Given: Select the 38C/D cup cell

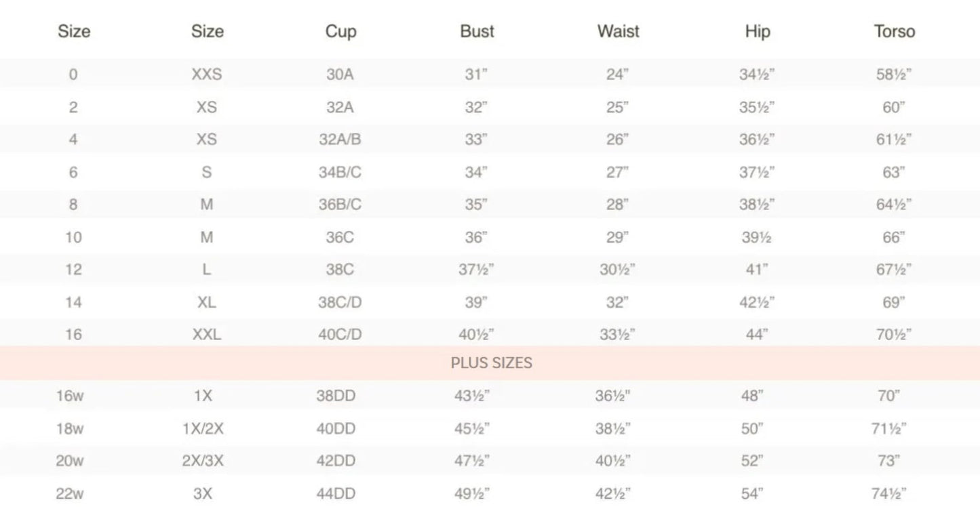Looking at the screenshot, I should click(340, 302).
